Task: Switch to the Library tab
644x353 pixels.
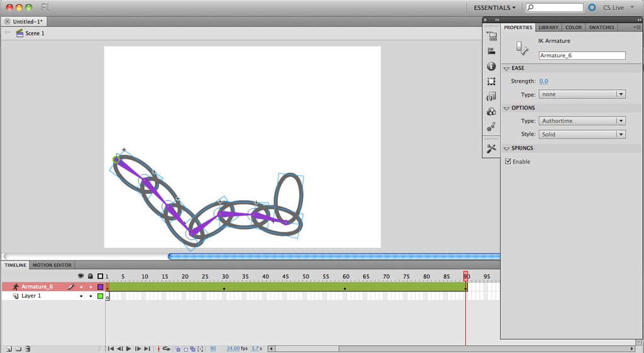Action: pyautogui.click(x=548, y=28)
